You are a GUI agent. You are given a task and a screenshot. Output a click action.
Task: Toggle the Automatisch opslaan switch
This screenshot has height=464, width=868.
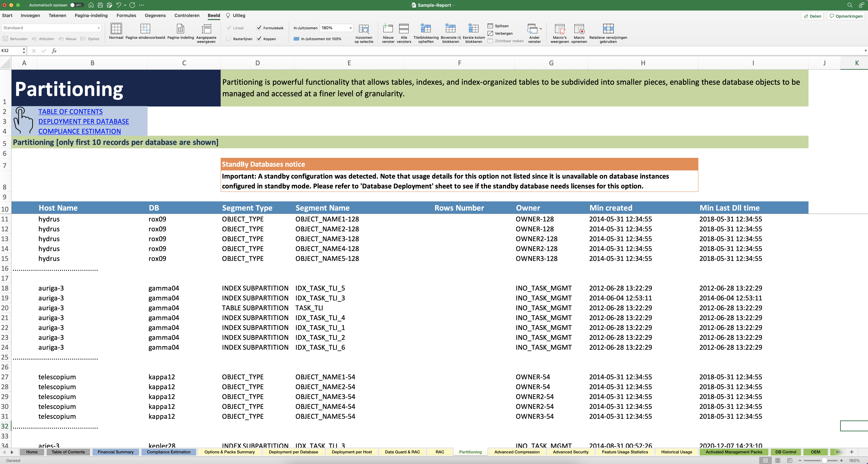(76, 5)
